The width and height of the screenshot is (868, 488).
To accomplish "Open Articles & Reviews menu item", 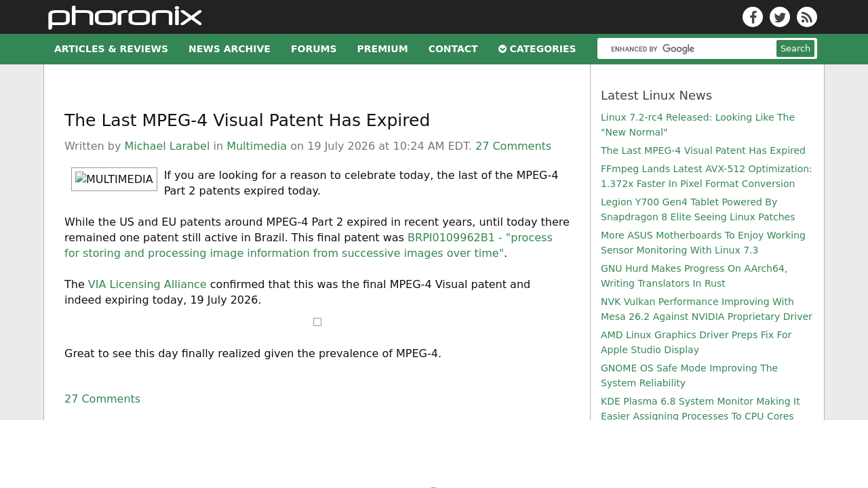I will pyautogui.click(x=111, y=49).
